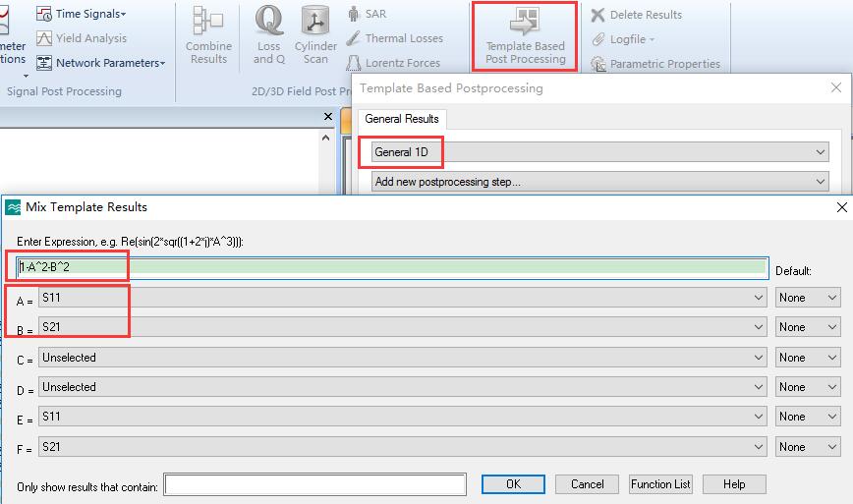Screen dimensions: 853x504
Task: Open Parametric Properties
Action: click(x=655, y=64)
